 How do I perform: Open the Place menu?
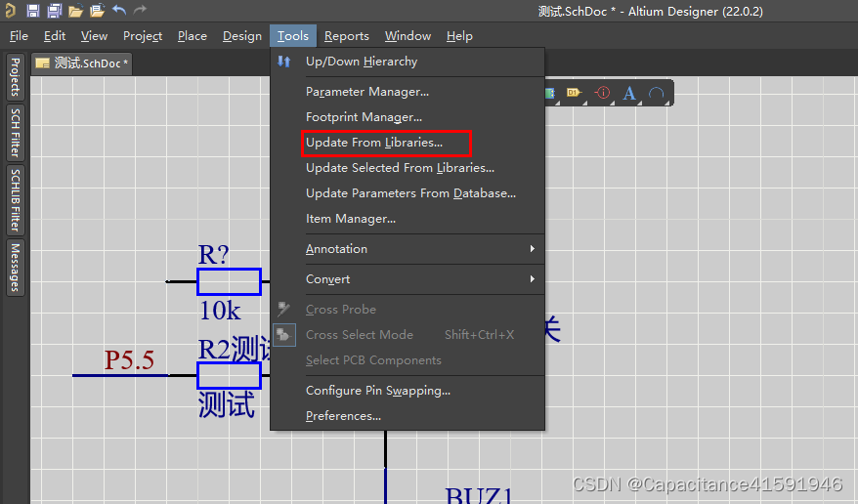pos(193,36)
